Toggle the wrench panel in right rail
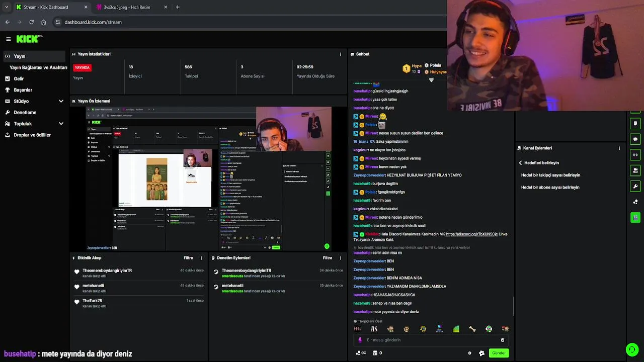644x362 pixels. point(635,186)
